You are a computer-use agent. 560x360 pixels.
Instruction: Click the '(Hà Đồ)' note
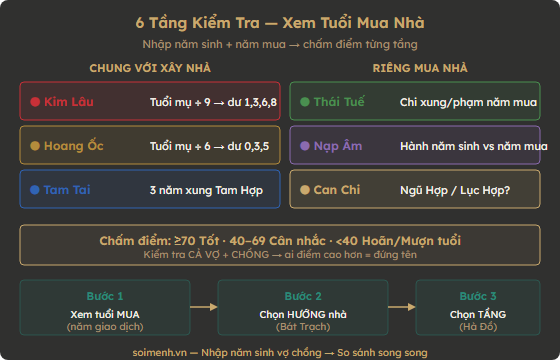[x=478, y=327]
